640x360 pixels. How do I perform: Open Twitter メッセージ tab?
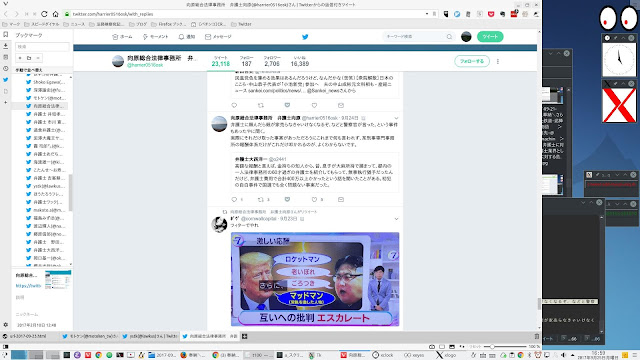pos(218,37)
